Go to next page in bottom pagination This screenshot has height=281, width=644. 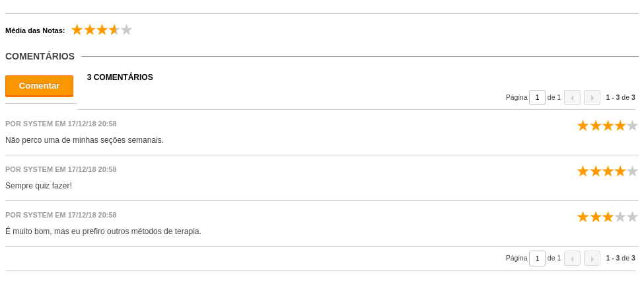point(592,259)
